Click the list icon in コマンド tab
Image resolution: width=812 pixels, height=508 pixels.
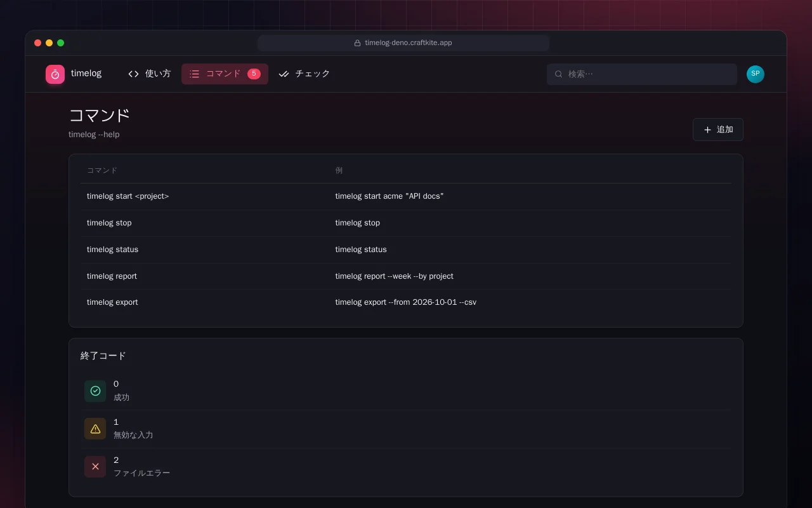pyautogui.click(x=195, y=74)
